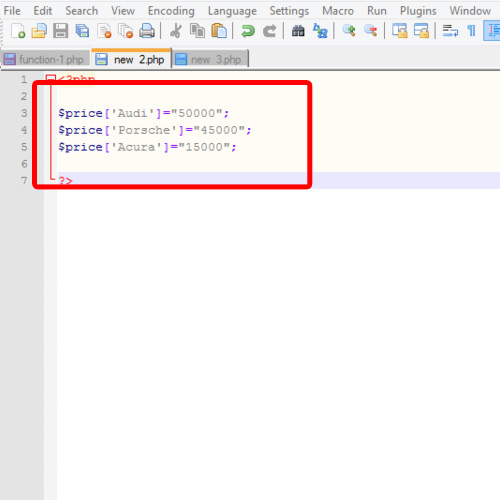Click the "50000" string value
The height and width of the screenshot is (500, 500).
pos(197,113)
